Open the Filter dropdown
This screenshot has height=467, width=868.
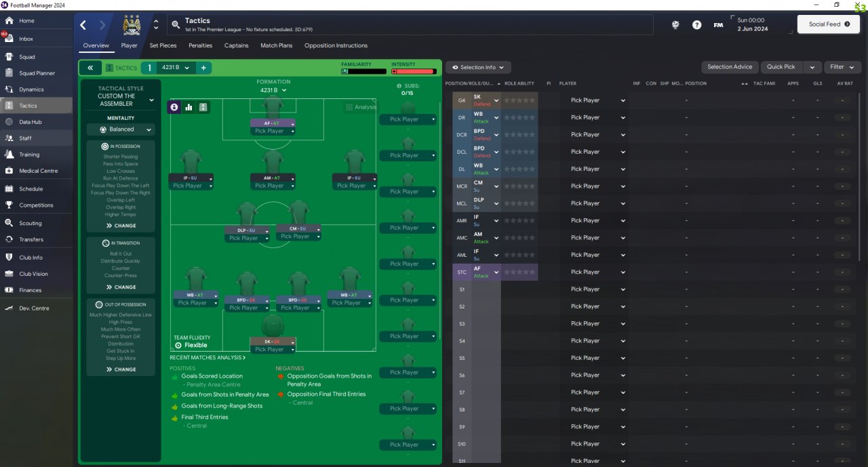pos(843,67)
